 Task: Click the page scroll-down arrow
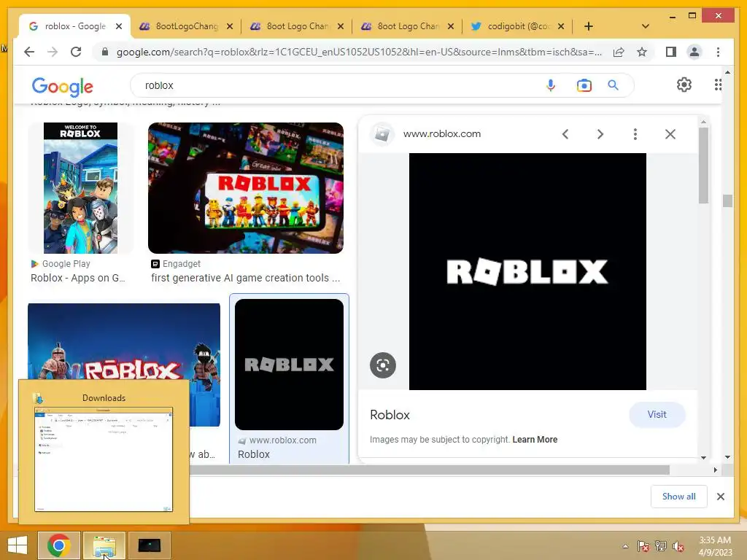coord(727,457)
